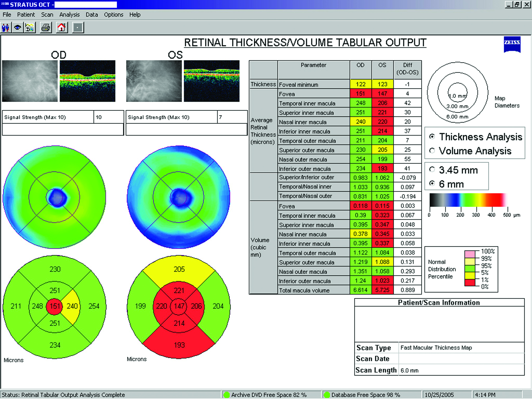Click the green Archive DVD status indicator

[x=226, y=395]
